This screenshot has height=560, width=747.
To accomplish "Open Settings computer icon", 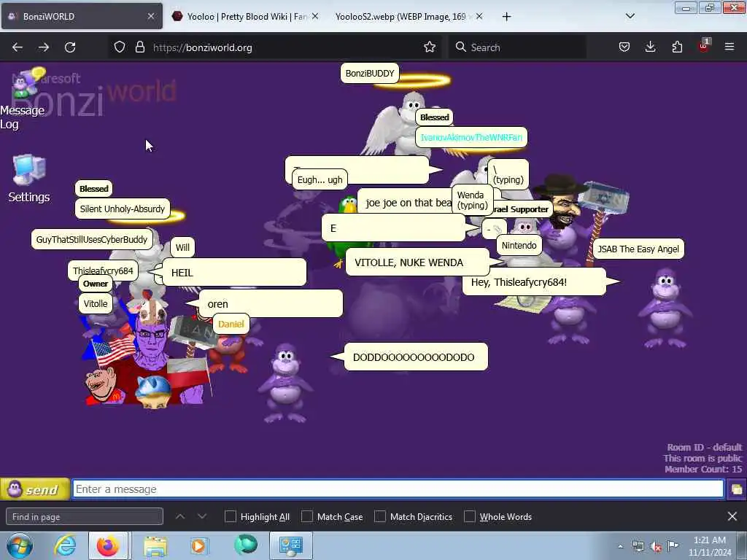I will [28, 179].
